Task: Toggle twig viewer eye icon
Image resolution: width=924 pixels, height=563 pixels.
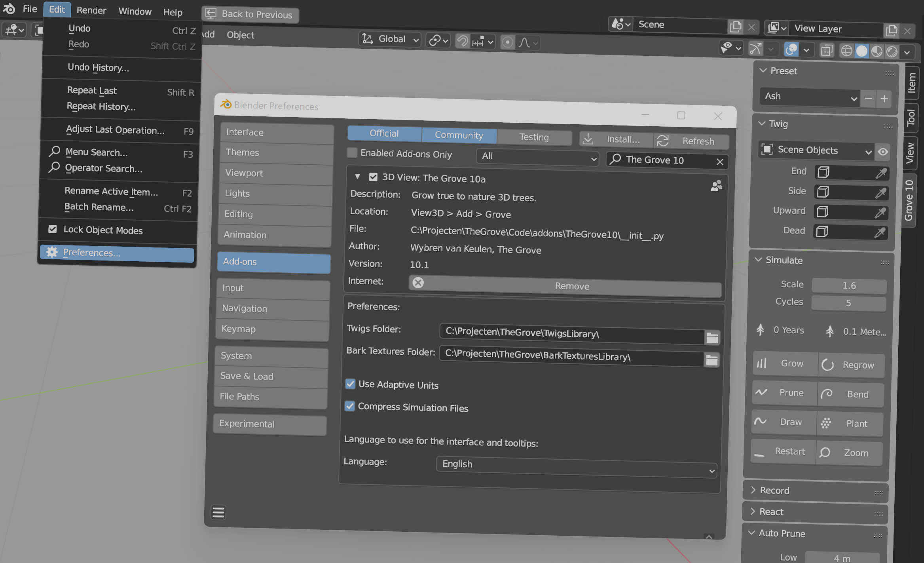Action: (883, 152)
